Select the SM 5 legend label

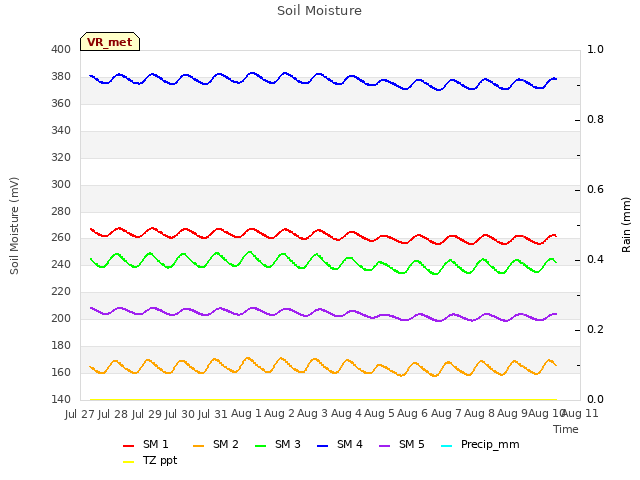point(412,444)
